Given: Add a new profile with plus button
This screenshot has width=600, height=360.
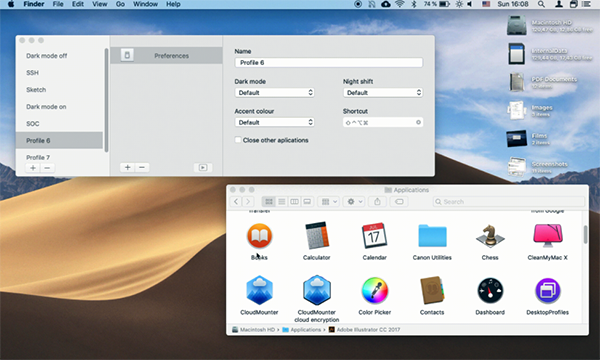Looking at the screenshot, I should (x=33, y=168).
